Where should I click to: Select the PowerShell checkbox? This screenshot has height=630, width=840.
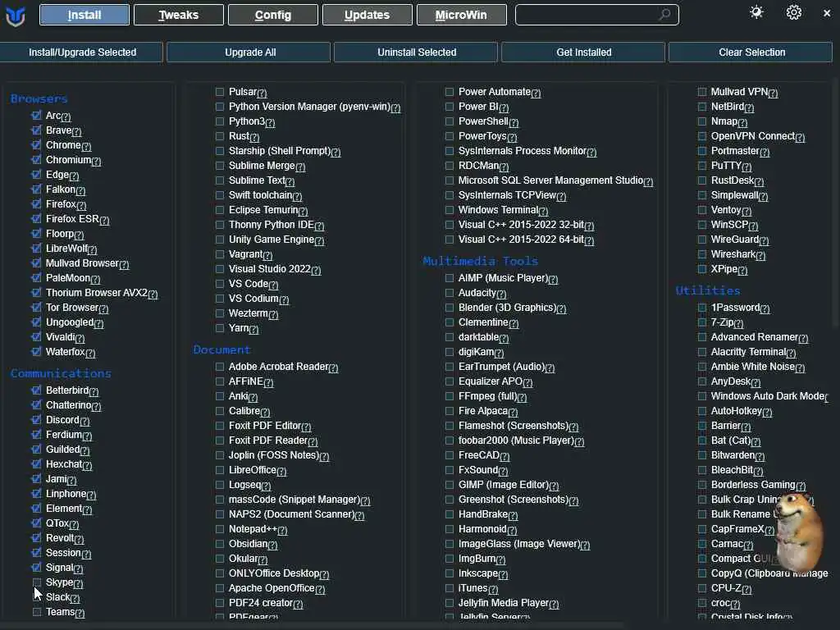pos(450,121)
